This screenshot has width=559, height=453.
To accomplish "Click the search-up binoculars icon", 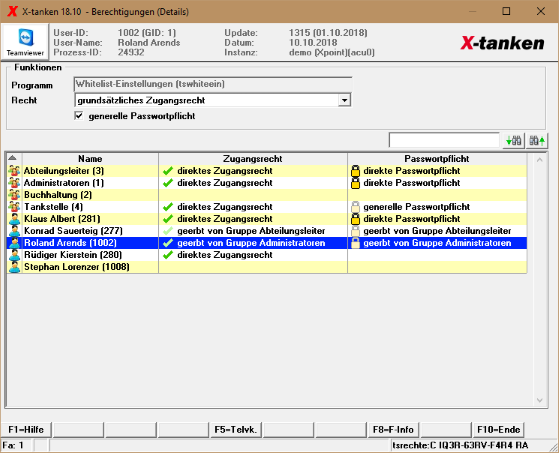I will coord(537,140).
